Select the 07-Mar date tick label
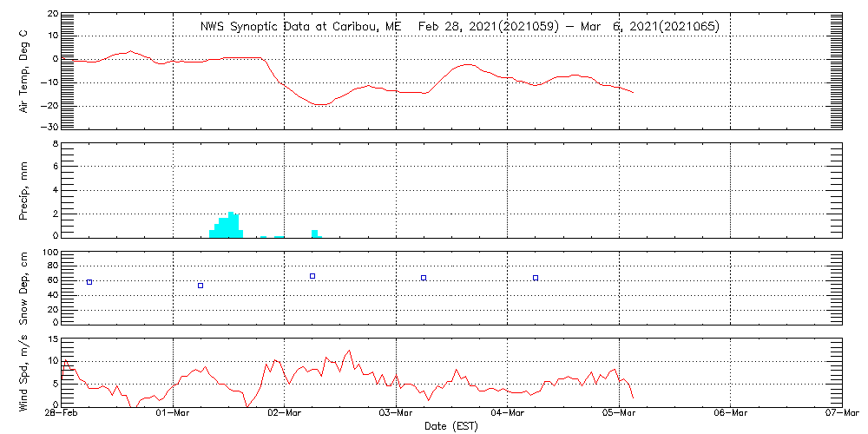The image size is (868, 434). click(841, 415)
